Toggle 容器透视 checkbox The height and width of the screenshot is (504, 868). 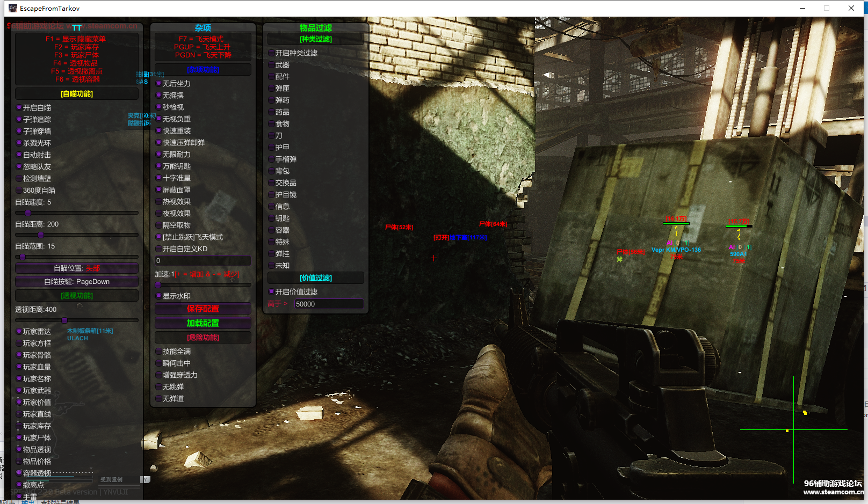19,473
